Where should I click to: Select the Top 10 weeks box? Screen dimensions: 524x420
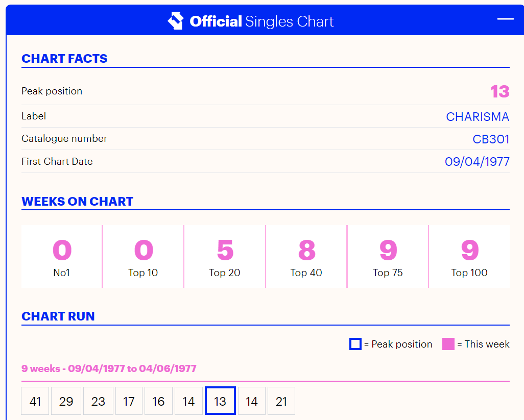(x=143, y=257)
